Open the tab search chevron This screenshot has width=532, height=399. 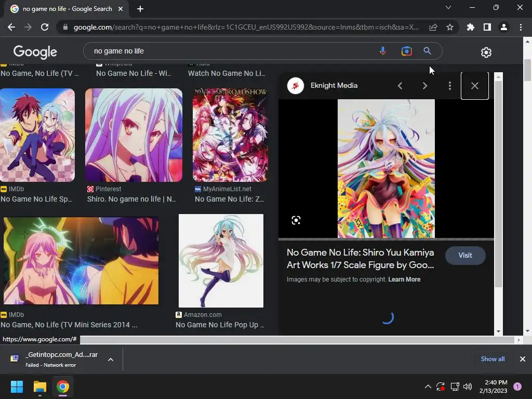[448, 7]
